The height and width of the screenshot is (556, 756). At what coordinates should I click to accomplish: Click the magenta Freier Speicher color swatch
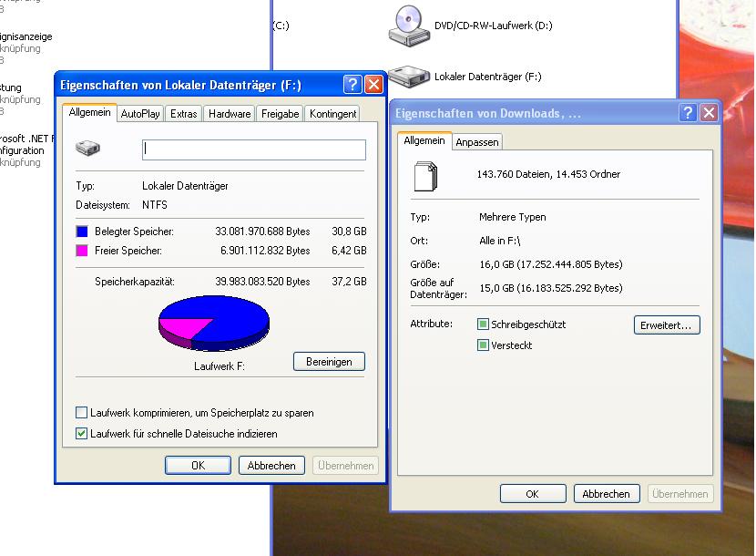point(82,251)
